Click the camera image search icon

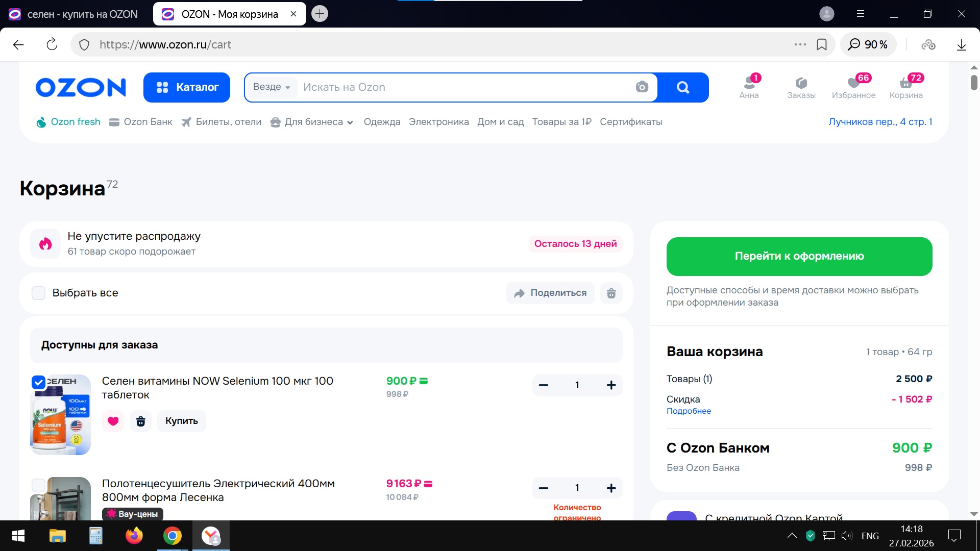[642, 87]
